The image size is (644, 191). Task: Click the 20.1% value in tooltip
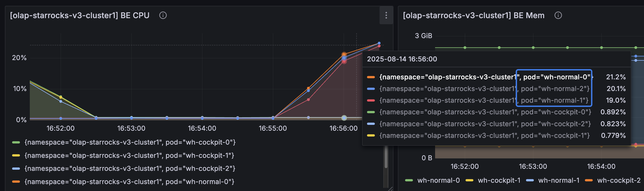(616, 89)
